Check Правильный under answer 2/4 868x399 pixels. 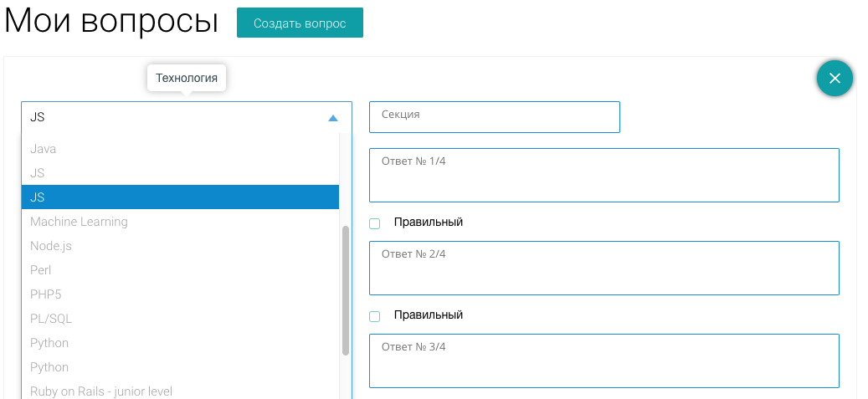point(375,316)
